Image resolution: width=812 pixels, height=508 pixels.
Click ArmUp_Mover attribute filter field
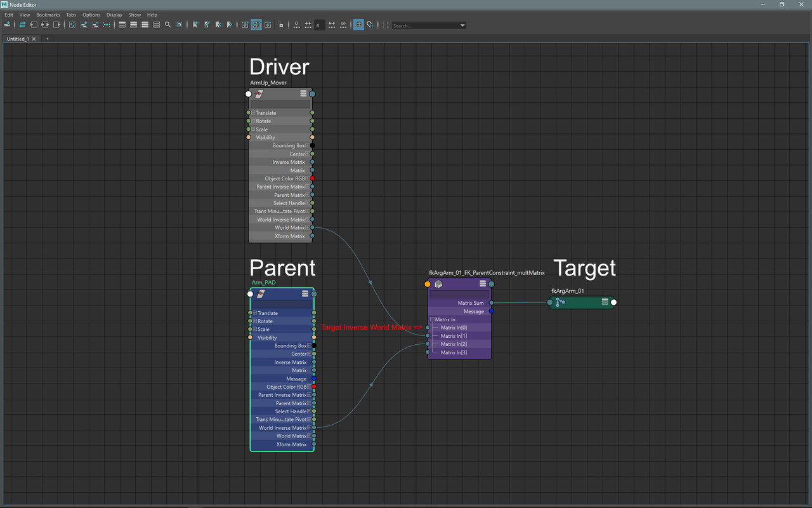pos(280,104)
